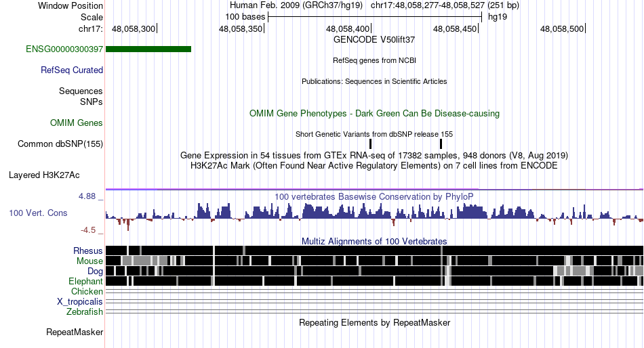Click the GTEx Gene Expression title

pos(374,156)
